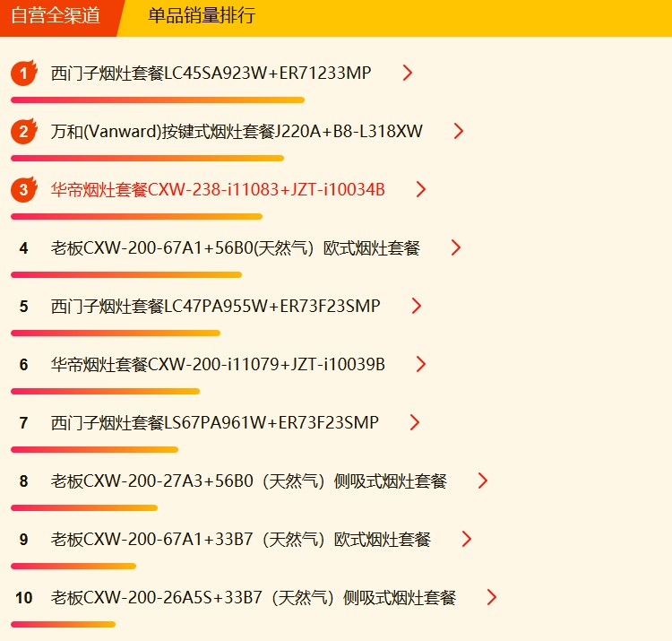Click the arrow next to 万和 J220A+B8-L318XW
Screen dimensions: 672x641
[459, 131]
